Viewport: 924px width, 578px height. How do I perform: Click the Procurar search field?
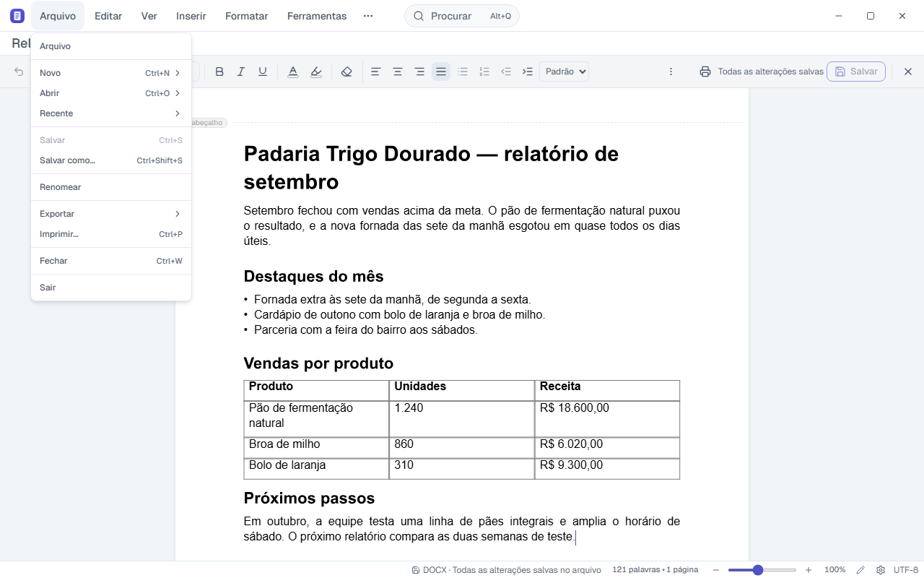(462, 16)
